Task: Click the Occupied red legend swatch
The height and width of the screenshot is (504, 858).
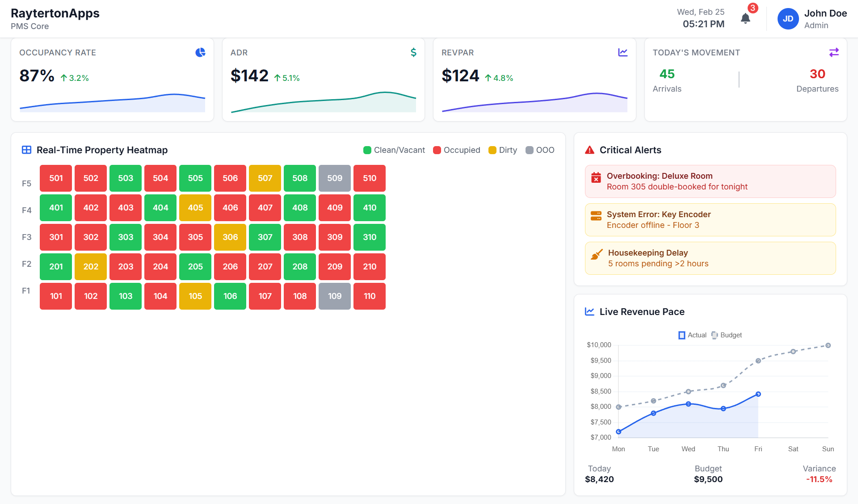Action: point(437,150)
